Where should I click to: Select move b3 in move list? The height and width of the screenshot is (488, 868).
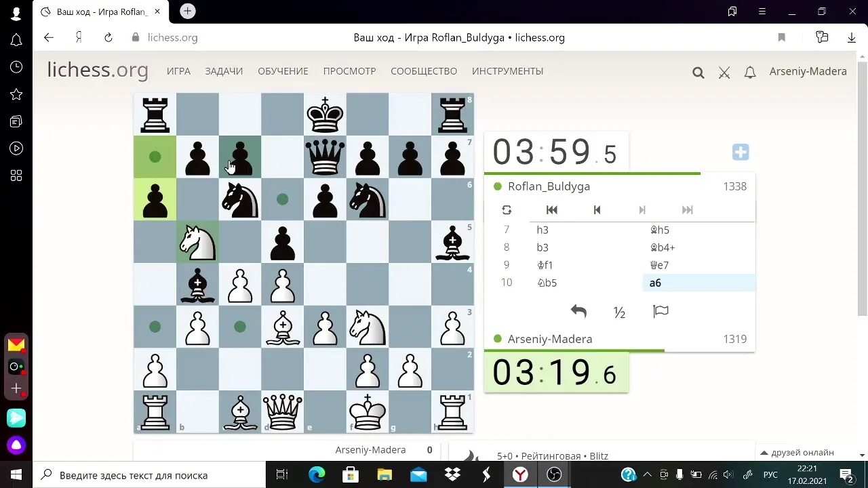586,247
